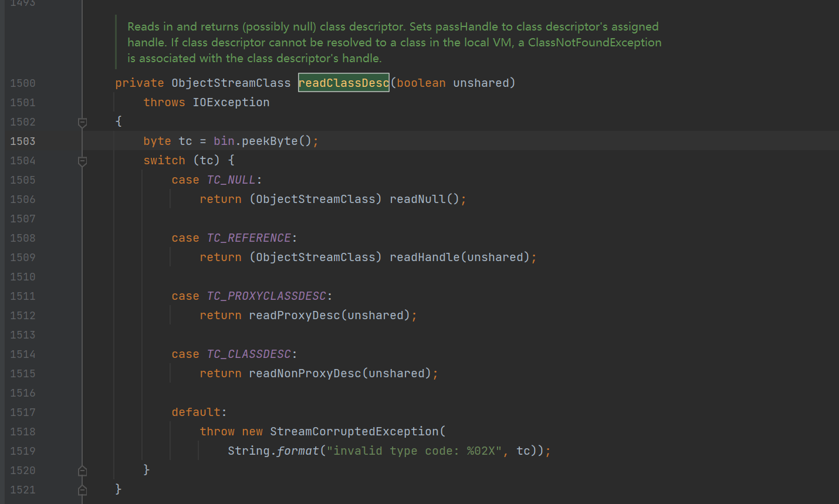The width and height of the screenshot is (839, 504).
Task: Click the String.format call
Action: 273,451
